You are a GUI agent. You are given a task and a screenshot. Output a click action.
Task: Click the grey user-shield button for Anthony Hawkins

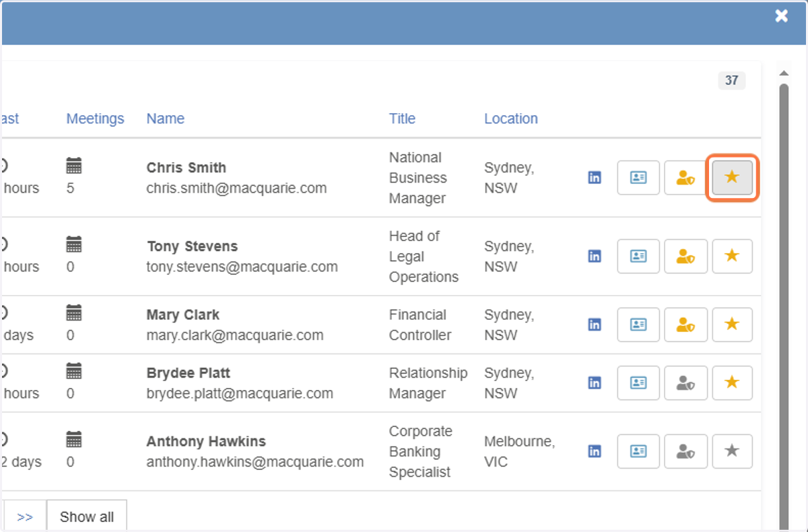tap(685, 451)
